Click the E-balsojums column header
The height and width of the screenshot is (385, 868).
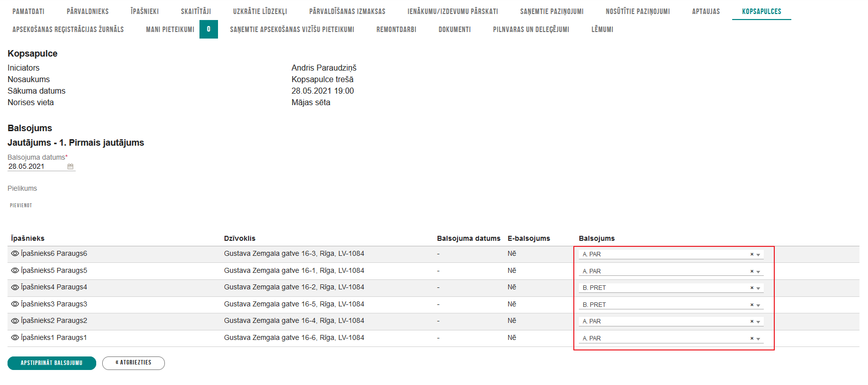(529, 238)
